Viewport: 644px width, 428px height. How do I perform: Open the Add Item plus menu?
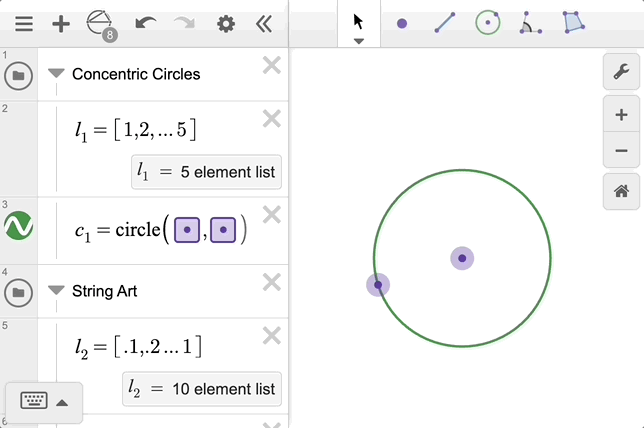coord(61,24)
